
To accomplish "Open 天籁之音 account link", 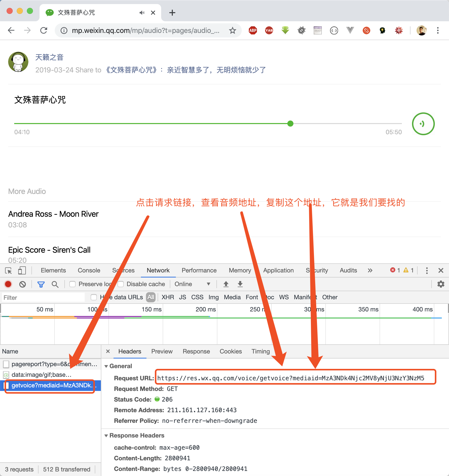I will coord(49,57).
